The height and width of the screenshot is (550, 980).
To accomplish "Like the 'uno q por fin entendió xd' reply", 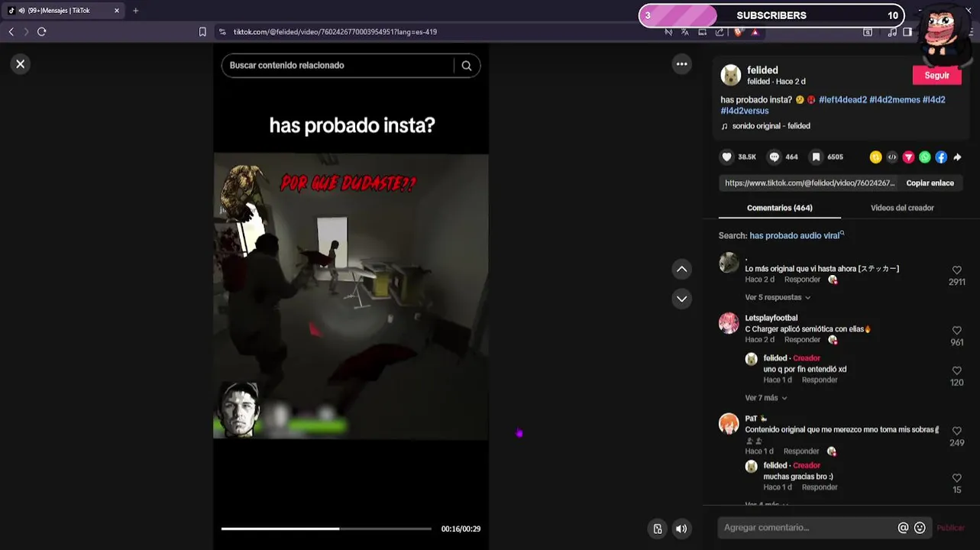I will 956,371.
